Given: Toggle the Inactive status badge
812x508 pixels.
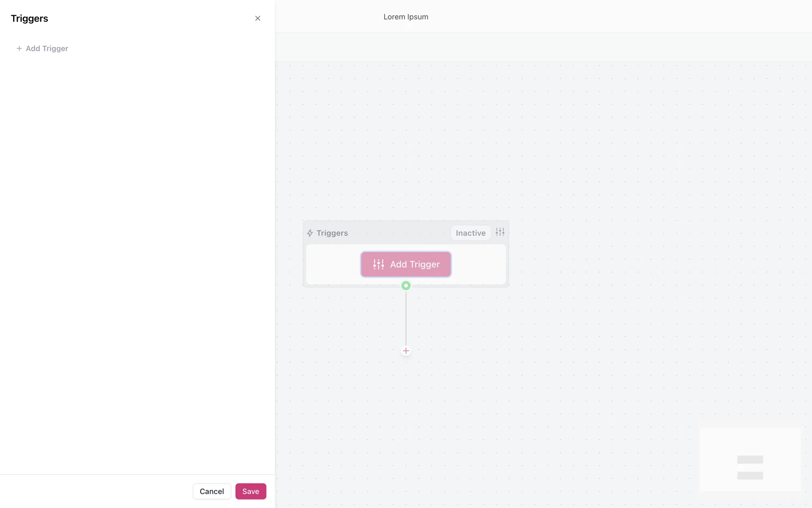Looking at the screenshot, I should point(470,233).
